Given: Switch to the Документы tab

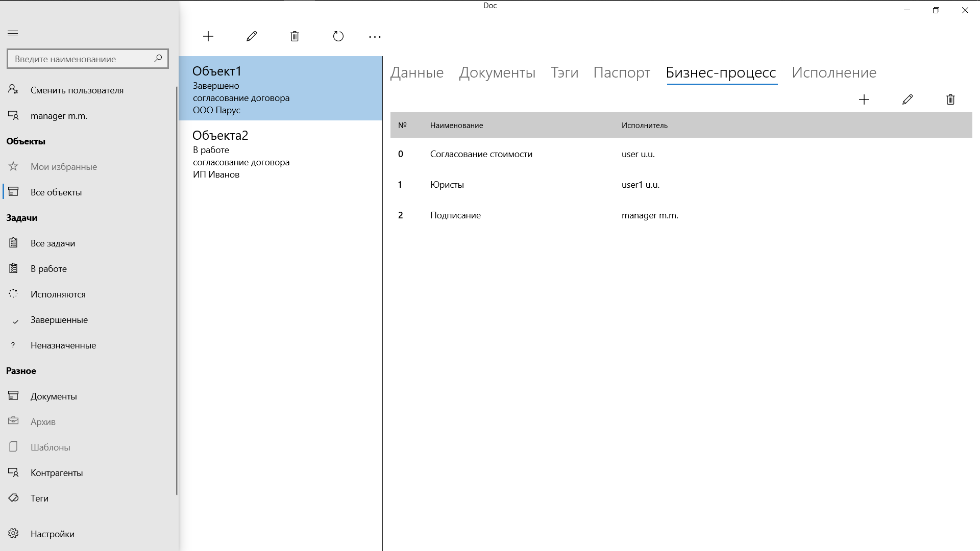Looking at the screenshot, I should [x=498, y=72].
